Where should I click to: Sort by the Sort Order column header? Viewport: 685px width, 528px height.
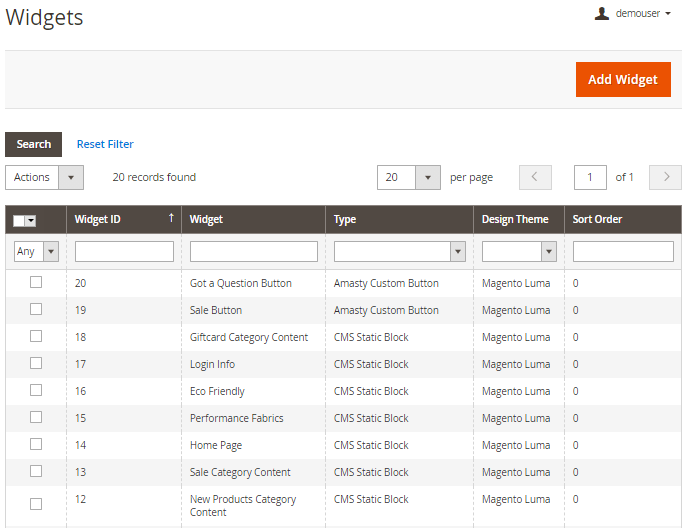tap(597, 219)
